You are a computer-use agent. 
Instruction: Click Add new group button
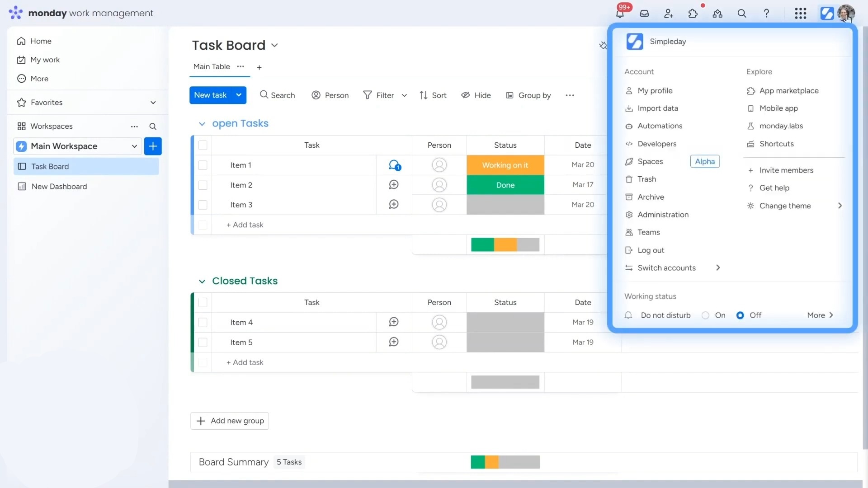[x=230, y=421]
